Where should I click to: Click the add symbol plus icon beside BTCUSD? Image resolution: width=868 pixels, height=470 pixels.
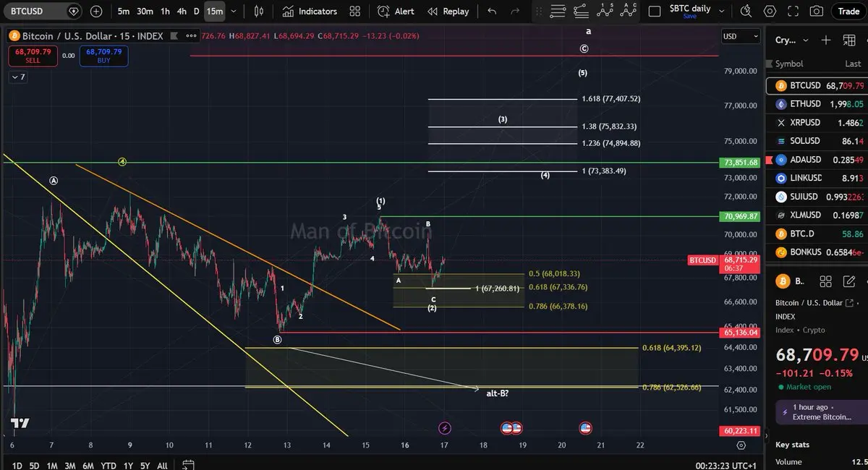click(96, 12)
